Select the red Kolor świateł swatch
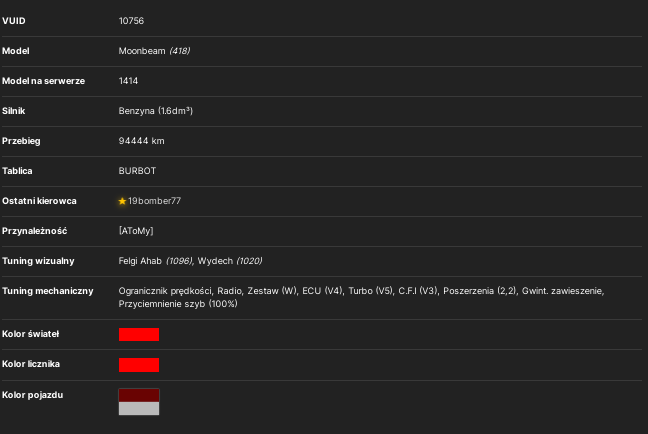Viewport: 648px width, 434px height. coord(139,334)
